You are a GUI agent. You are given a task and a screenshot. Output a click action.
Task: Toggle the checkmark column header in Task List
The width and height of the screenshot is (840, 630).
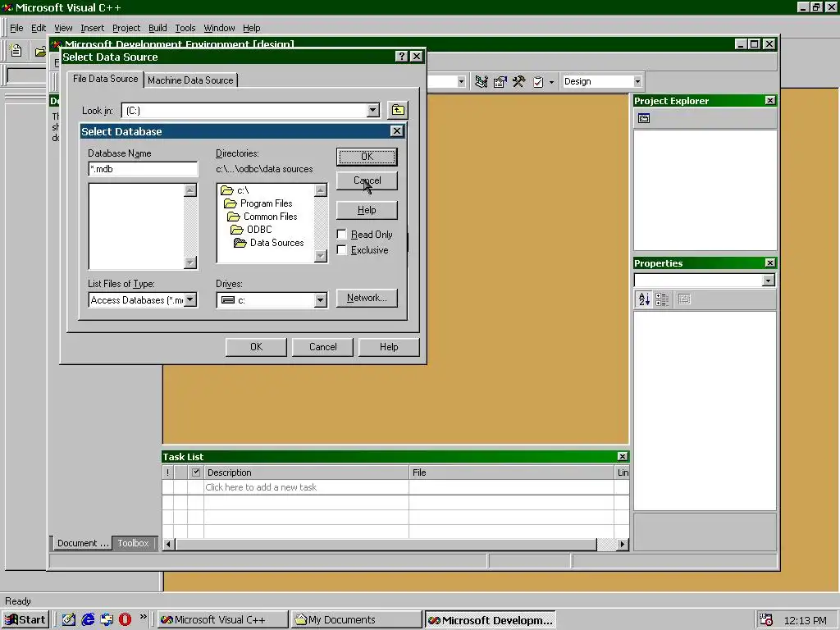195,472
